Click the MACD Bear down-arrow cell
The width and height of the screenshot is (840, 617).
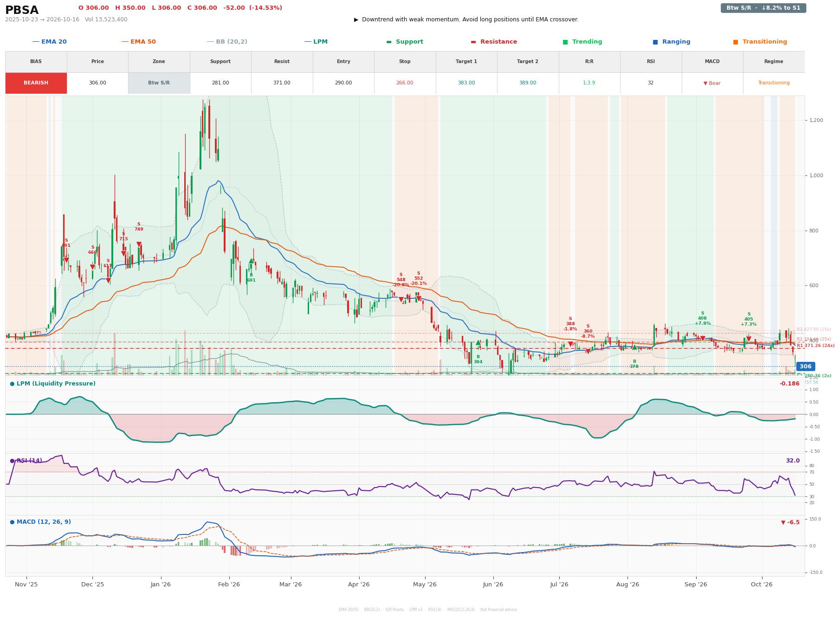(x=712, y=83)
